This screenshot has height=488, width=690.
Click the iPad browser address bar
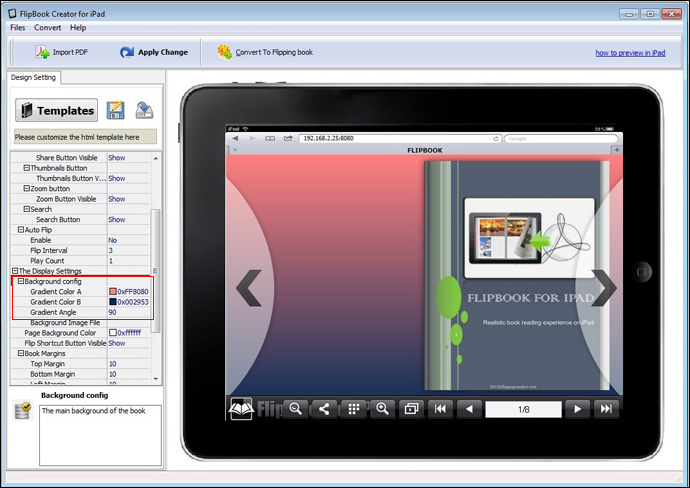click(x=400, y=138)
